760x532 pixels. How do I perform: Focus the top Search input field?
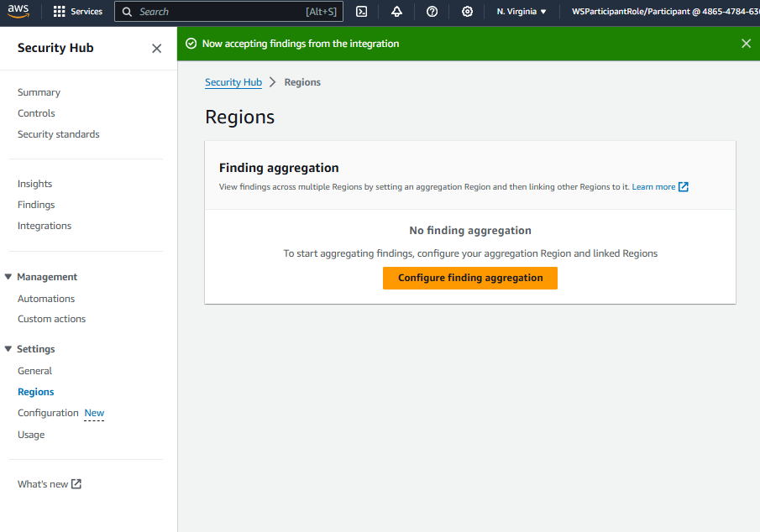pyautogui.click(x=228, y=12)
